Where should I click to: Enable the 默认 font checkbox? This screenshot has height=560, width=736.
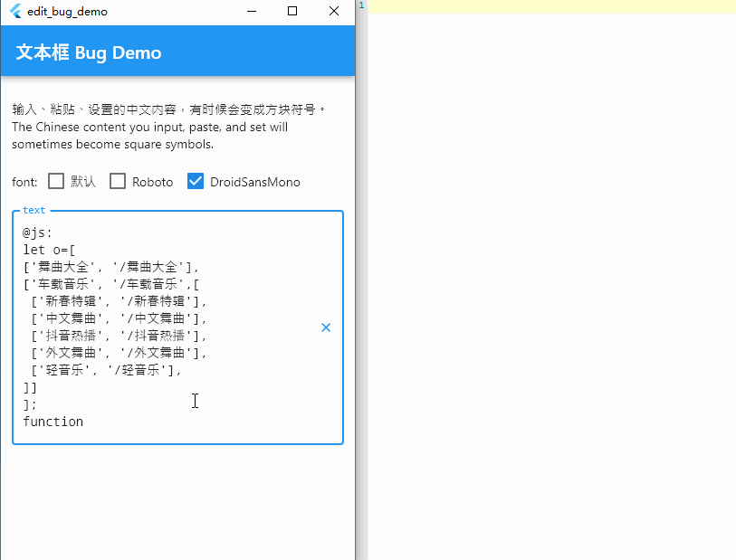tap(55, 181)
